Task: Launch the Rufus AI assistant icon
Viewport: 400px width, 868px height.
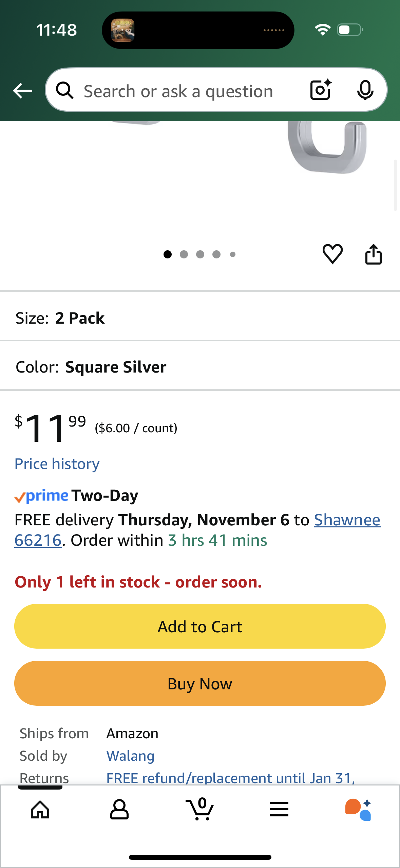Action: (x=359, y=810)
